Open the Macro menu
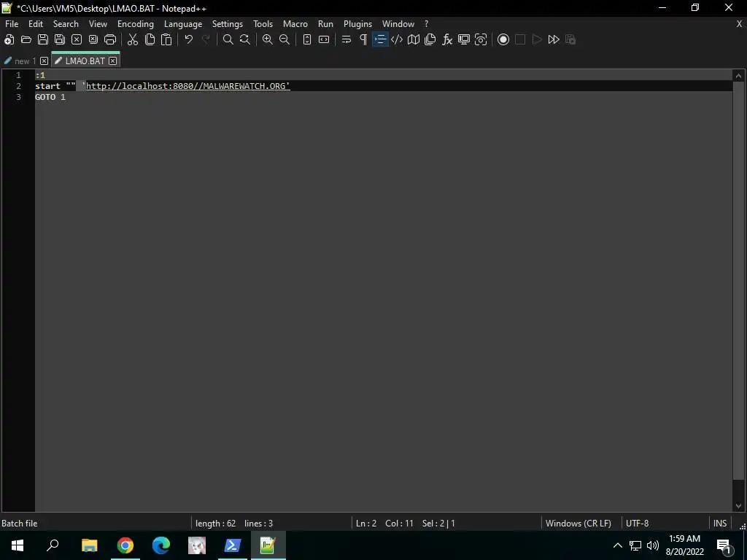This screenshot has width=747, height=560. (x=295, y=24)
